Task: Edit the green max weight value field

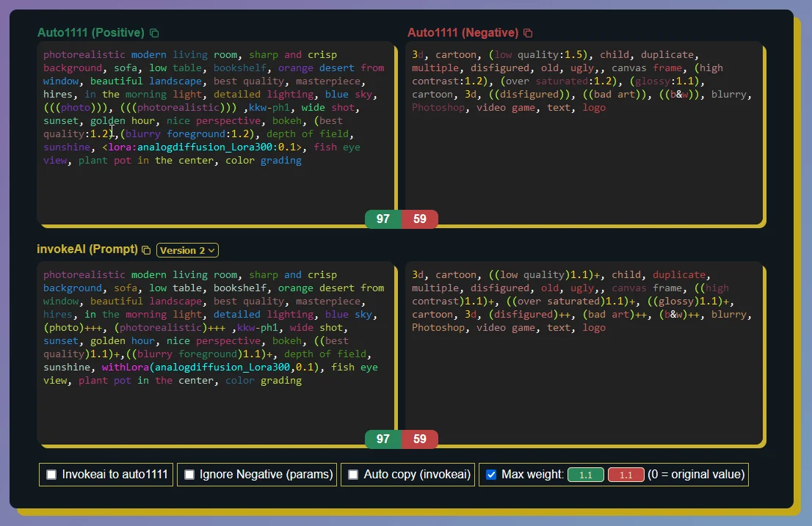Action: 586,475
